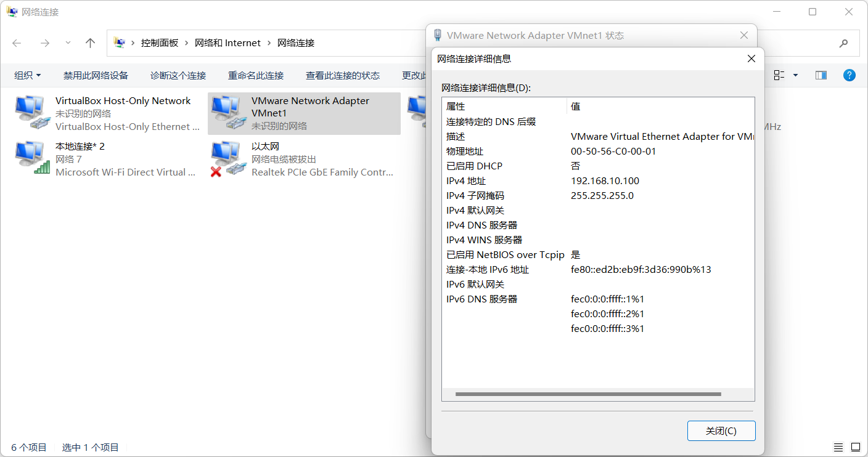Screen dimensions: 868x457
Task: Select VirtualBox Host-Only Network adapter
Action: point(107,114)
